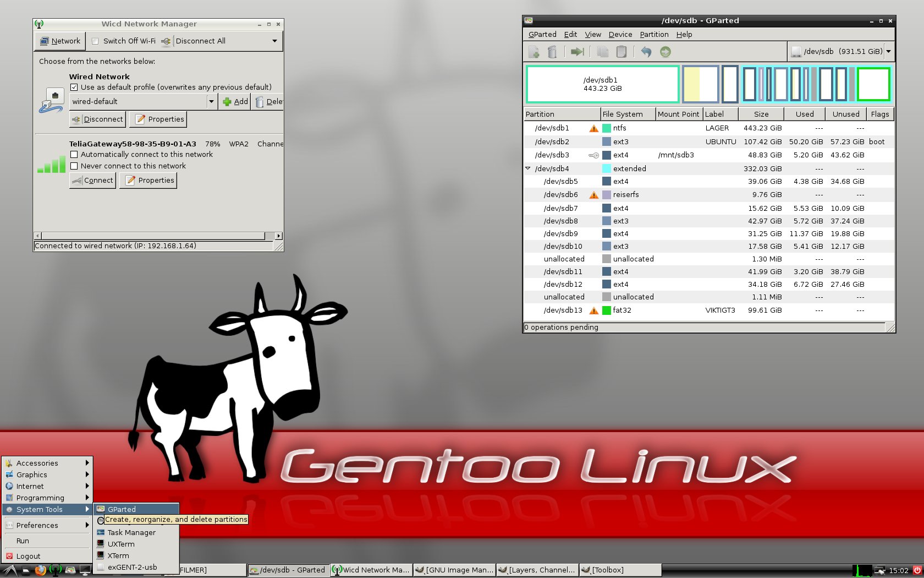Uncheck Use as default profile checkbox
The width and height of the screenshot is (924, 578).
(x=74, y=87)
